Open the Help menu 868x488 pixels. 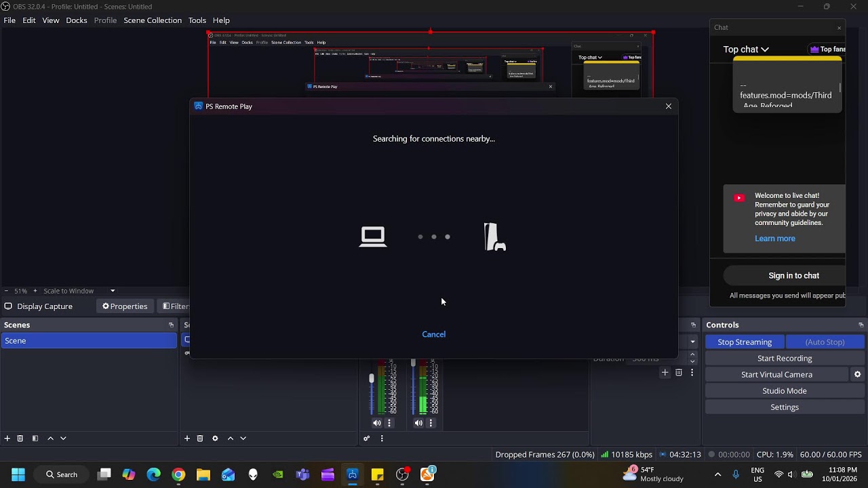tap(221, 20)
